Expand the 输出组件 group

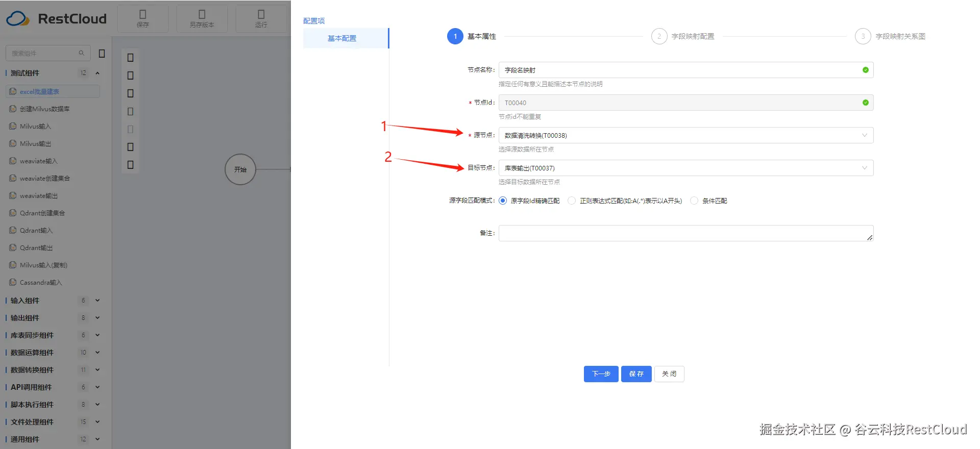[97, 318]
